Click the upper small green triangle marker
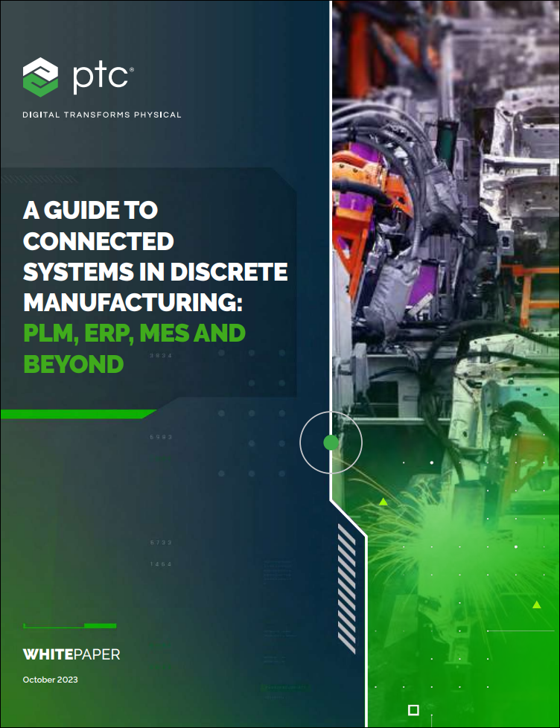This screenshot has height=728, width=560. click(383, 502)
